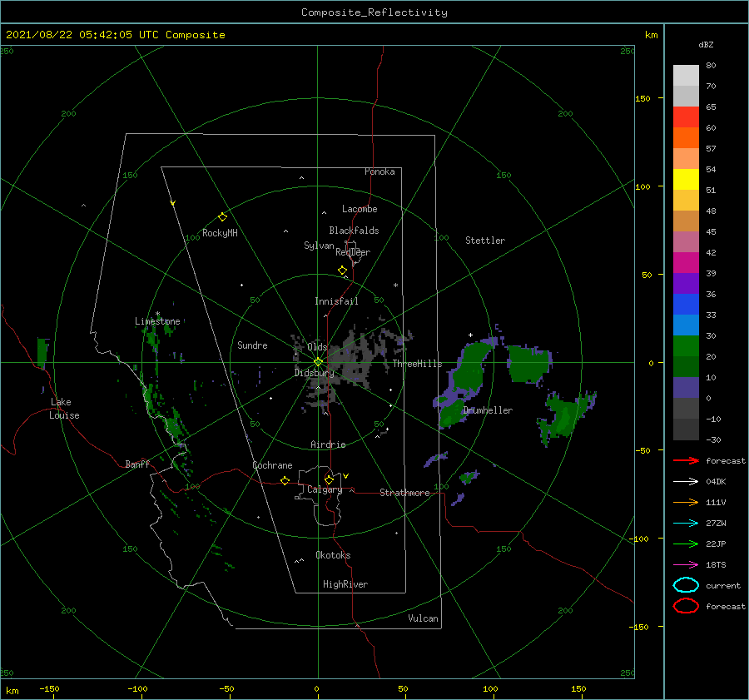Viewport: 749px width, 700px height.
Task: Click the cyan 27ZW arrow icon
Action: point(686,524)
